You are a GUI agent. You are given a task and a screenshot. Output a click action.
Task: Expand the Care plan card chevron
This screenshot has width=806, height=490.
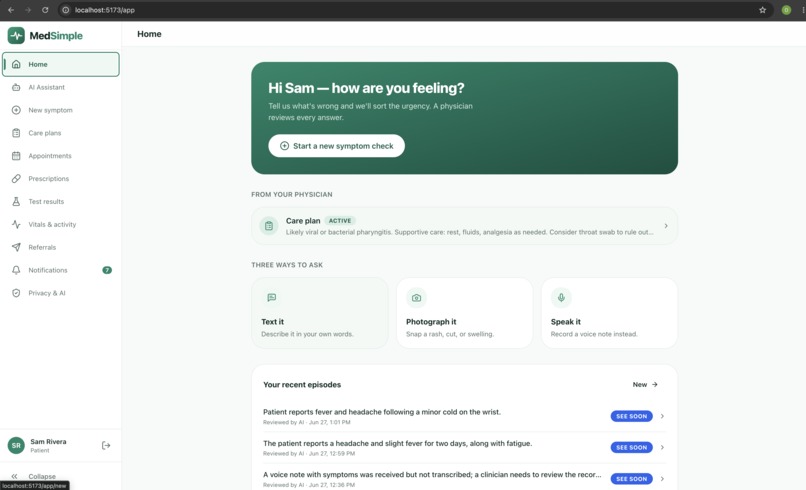point(666,226)
